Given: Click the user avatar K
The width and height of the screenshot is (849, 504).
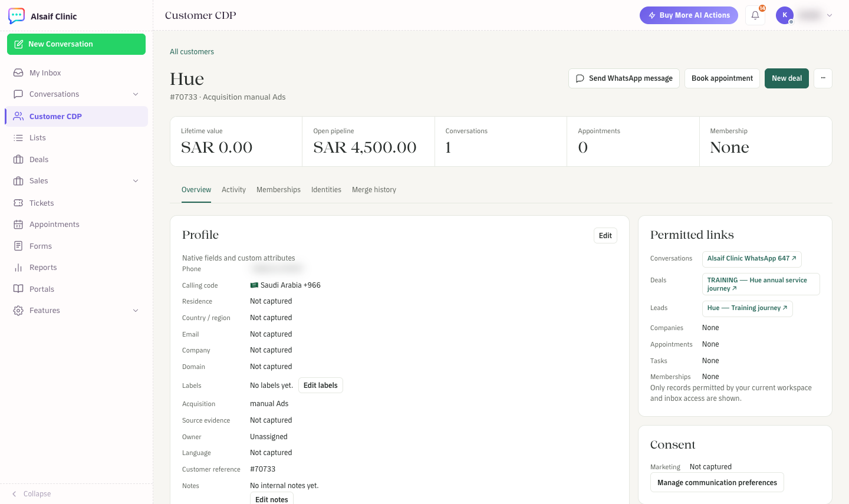Looking at the screenshot, I should [x=785, y=15].
